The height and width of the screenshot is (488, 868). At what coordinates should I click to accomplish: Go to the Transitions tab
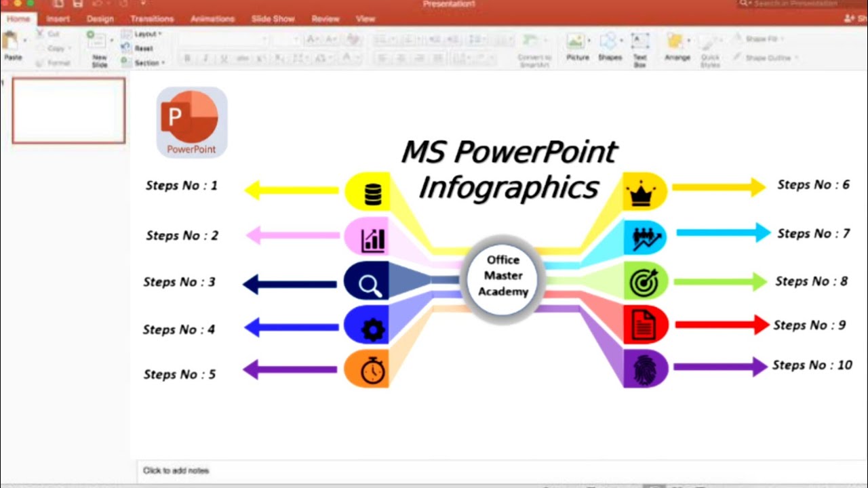[x=152, y=19]
